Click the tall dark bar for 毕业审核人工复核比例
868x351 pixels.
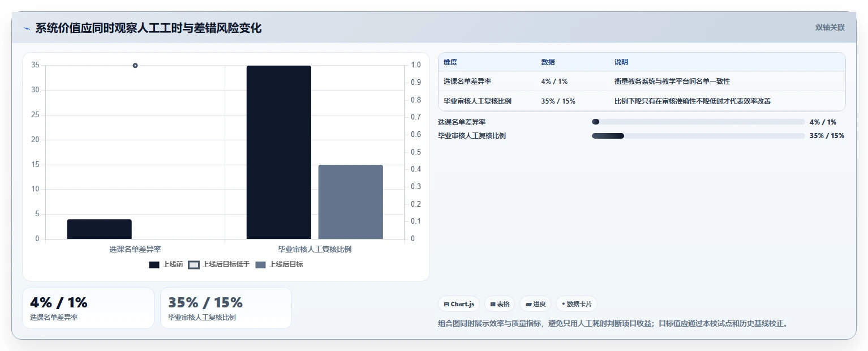click(279, 152)
